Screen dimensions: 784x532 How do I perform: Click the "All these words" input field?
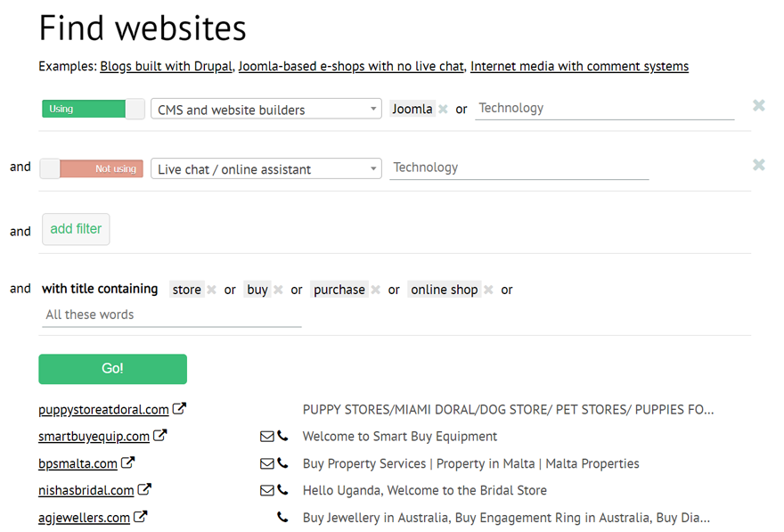(171, 315)
